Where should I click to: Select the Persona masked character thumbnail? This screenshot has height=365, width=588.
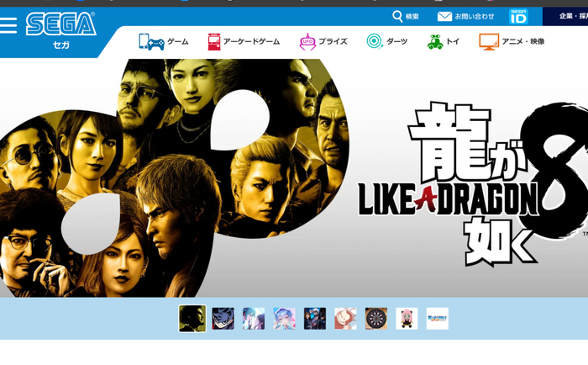point(223,319)
